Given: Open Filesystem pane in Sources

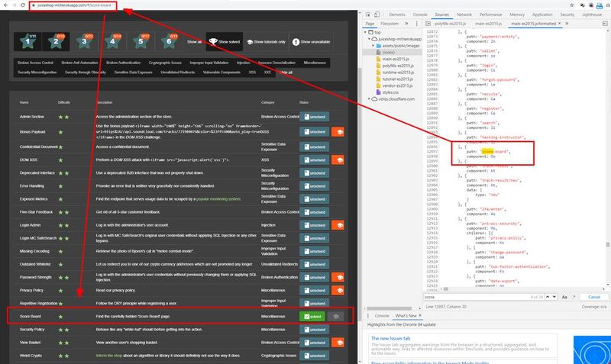Looking at the screenshot, I should (x=390, y=24).
